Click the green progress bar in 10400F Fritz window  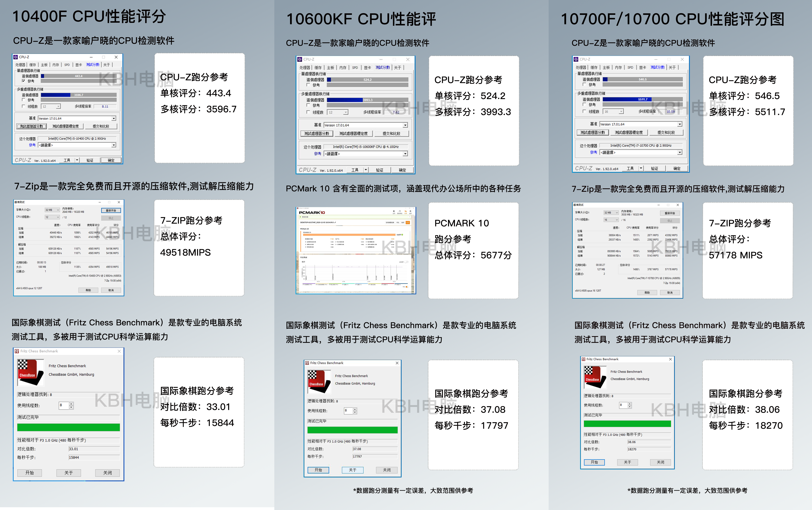click(x=68, y=427)
